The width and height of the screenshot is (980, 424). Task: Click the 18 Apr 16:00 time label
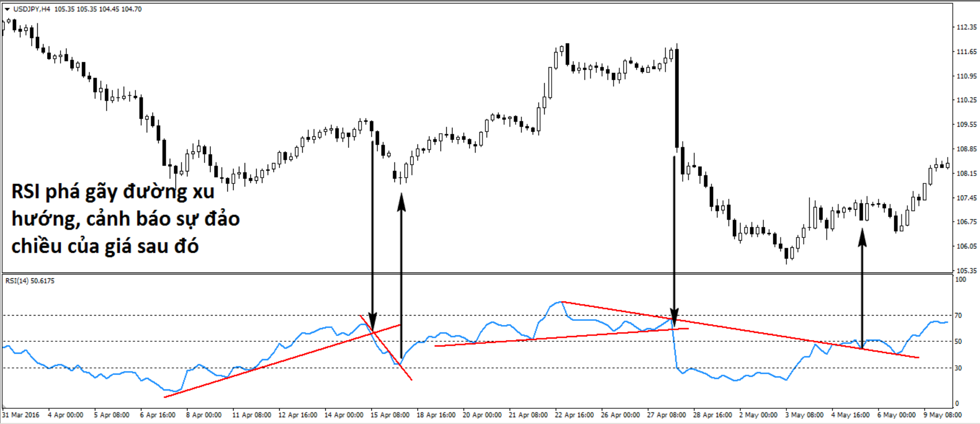(436, 415)
